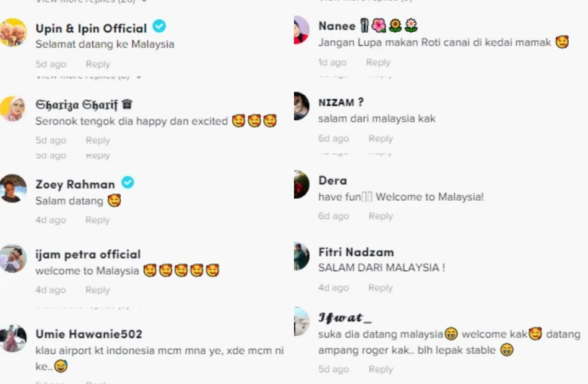Reply to Dera's Welcome to Malaysia comment
588x384 pixels.
point(381,216)
